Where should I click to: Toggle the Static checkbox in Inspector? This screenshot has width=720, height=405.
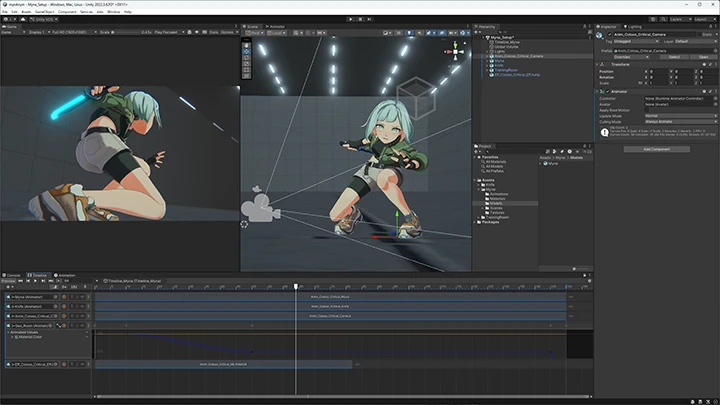[698, 34]
